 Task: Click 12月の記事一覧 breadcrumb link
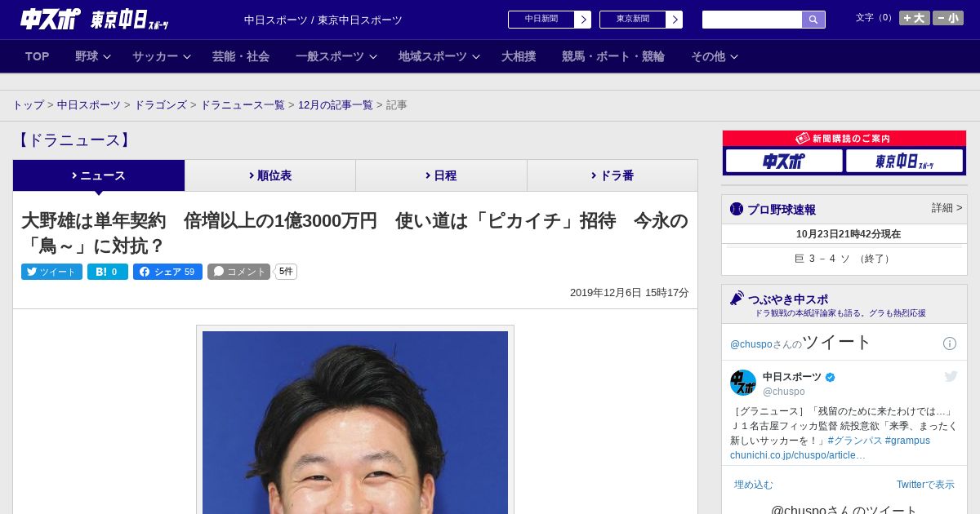pyautogui.click(x=336, y=105)
